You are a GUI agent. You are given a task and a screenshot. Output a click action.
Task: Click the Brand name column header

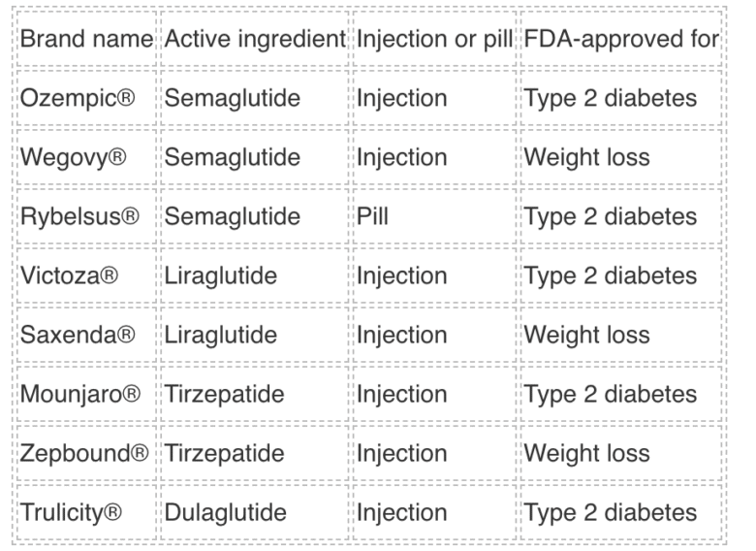(86, 40)
